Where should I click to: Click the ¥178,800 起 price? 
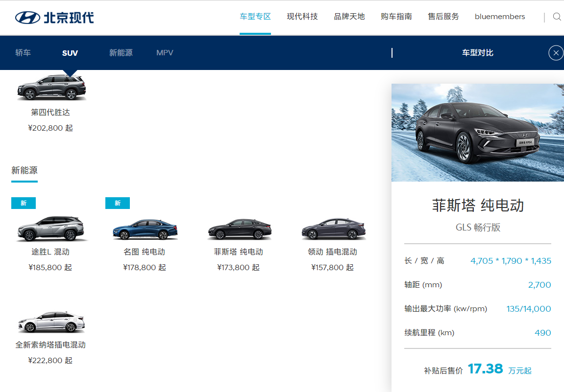[144, 267]
